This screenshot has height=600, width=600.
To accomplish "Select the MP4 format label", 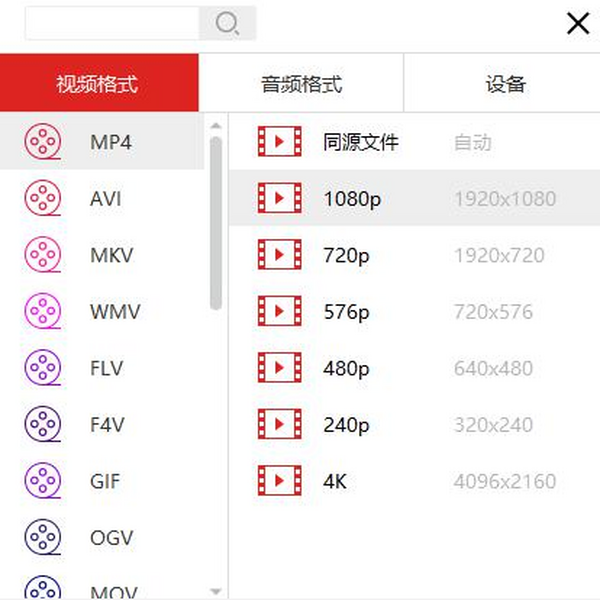I will click(x=111, y=142).
